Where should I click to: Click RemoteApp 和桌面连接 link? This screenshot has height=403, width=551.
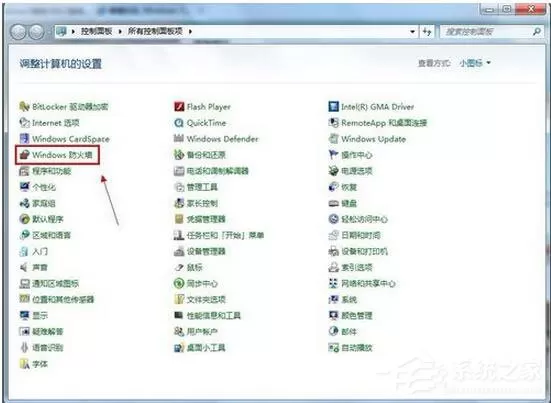384,123
